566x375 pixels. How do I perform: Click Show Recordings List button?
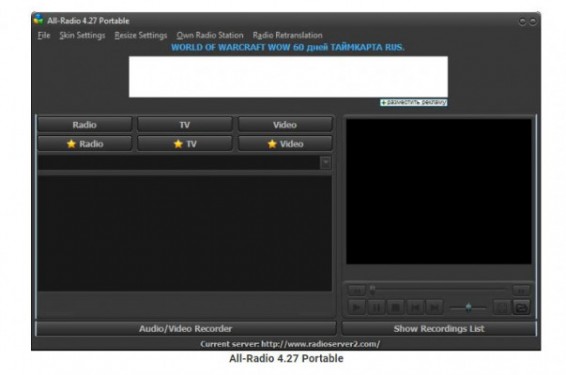point(439,328)
